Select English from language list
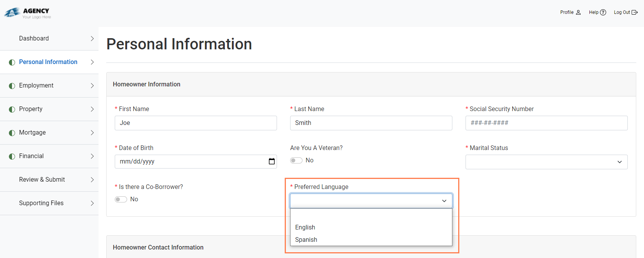Viewport: 644px width, 258px height. coord(305,228)
